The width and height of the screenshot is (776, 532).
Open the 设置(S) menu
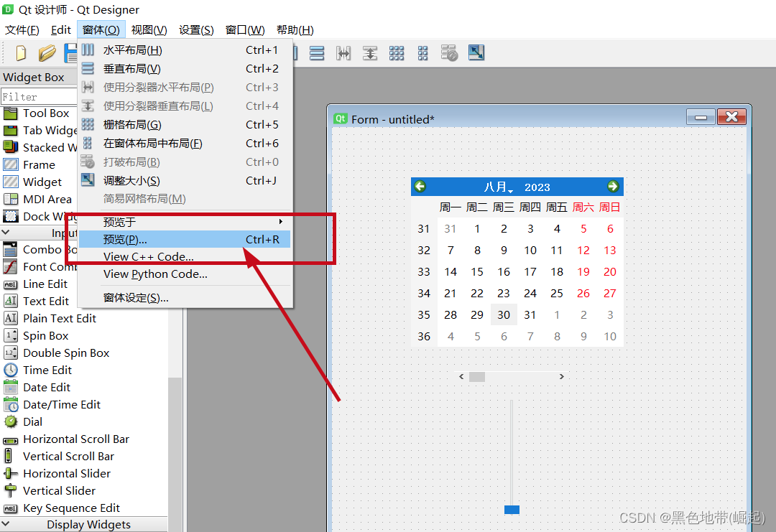196,30
